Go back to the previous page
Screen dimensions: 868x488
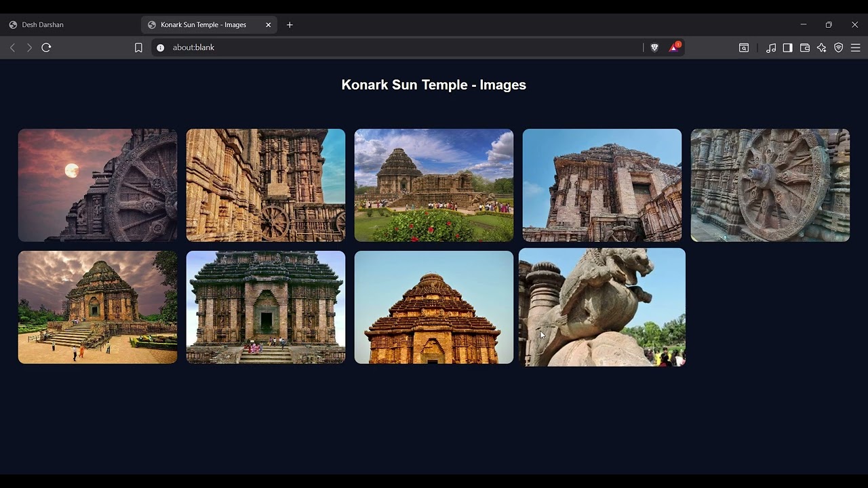12,47
